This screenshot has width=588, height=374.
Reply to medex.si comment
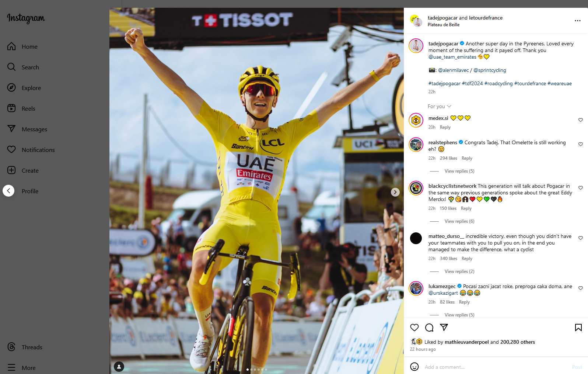445,127
